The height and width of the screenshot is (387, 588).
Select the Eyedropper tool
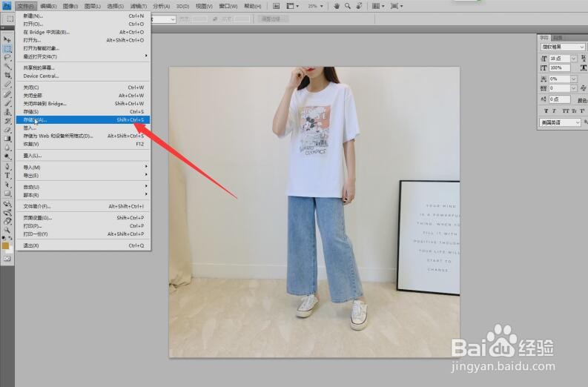pyautogui.click(x=7, y=85)
